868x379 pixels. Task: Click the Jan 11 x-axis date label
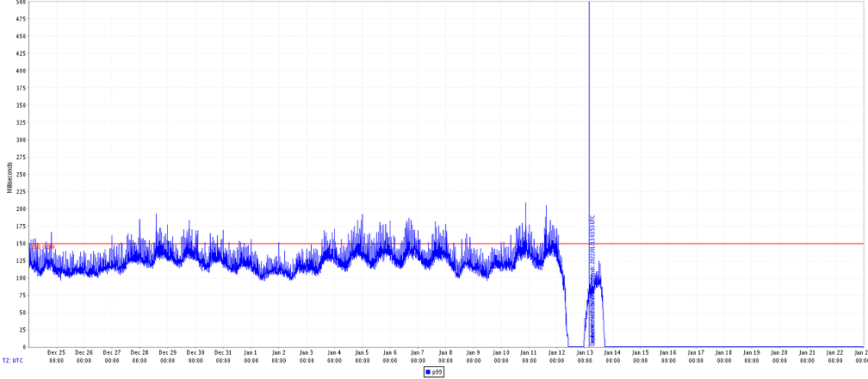[530, 352]
